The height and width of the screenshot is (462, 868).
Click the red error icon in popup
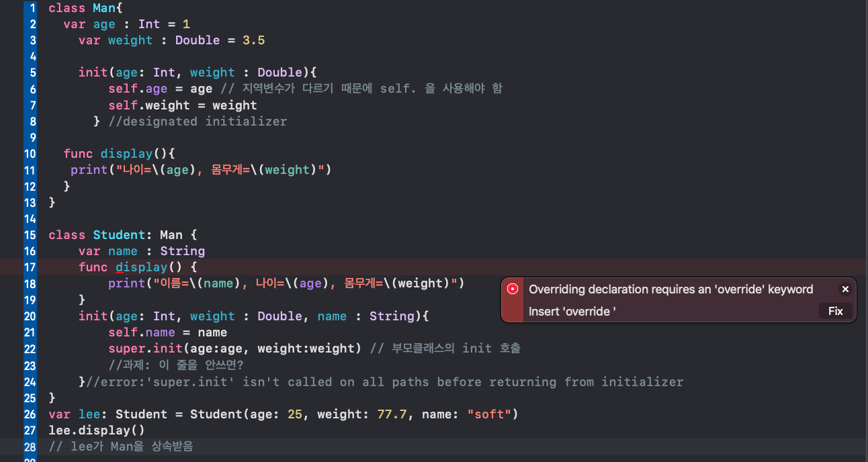click(x=513, y=289)
